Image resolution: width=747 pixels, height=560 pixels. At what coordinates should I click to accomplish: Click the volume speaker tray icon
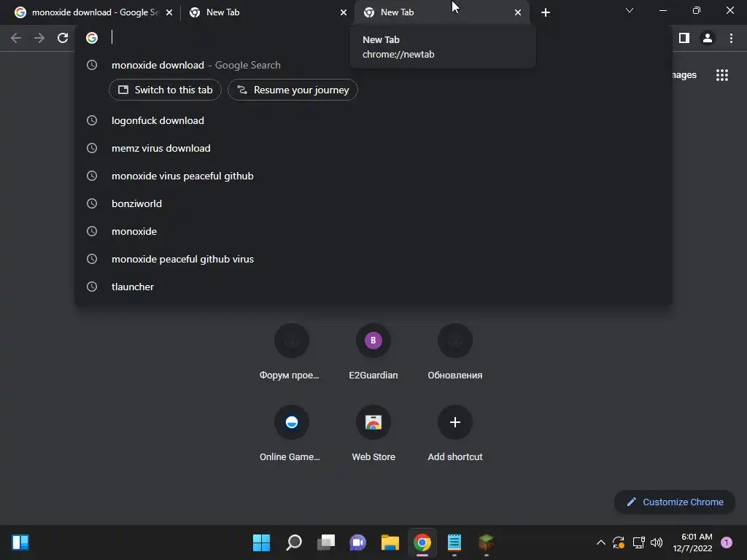pyautogui.click(x=657, y=542)
